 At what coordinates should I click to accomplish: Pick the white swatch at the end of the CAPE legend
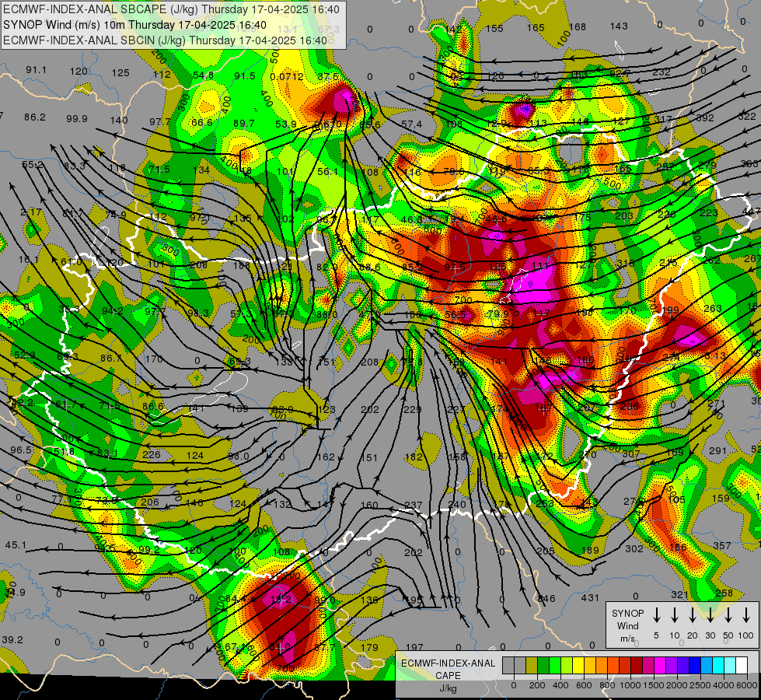point(742,665)
